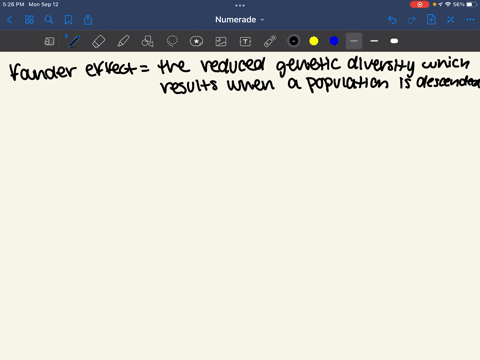Viewport: 480px width, 360px height.
Task: Open the share and export menu
Action: (x=88, y=20)
